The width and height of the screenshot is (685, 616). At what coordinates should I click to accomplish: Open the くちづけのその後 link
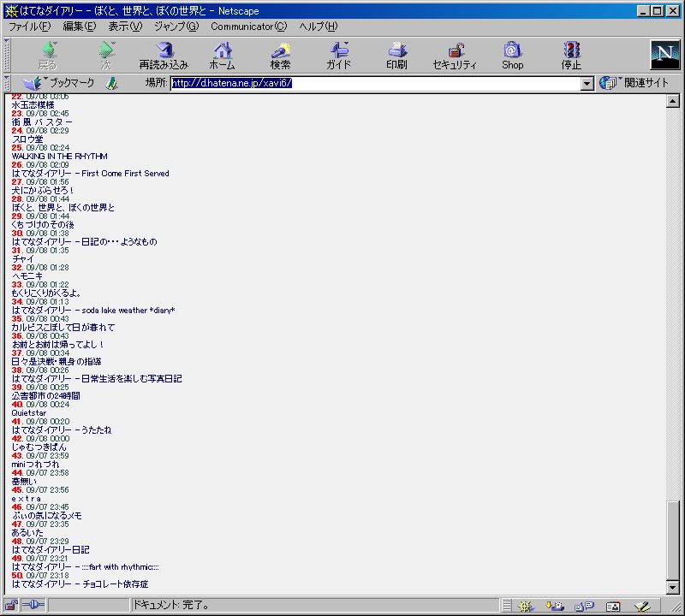tap(43, 225)
